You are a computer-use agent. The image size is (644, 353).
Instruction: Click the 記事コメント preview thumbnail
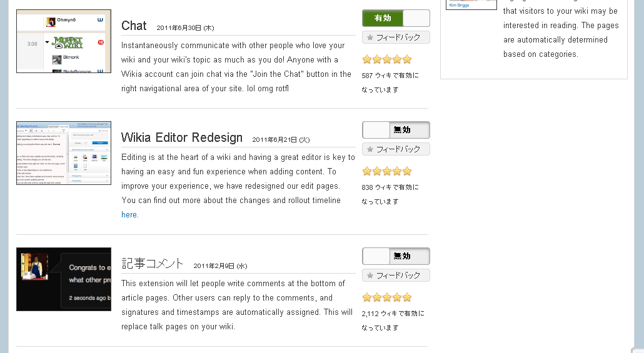click(x=64, y=279)
